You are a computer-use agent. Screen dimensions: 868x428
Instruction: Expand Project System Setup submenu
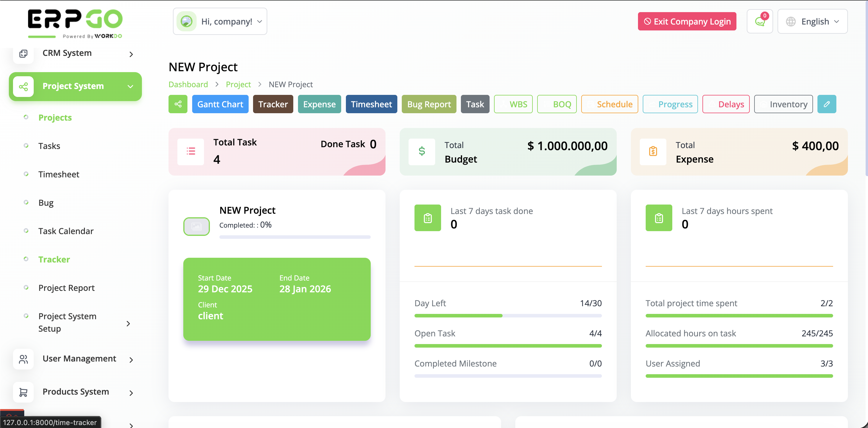pos(128,324)
